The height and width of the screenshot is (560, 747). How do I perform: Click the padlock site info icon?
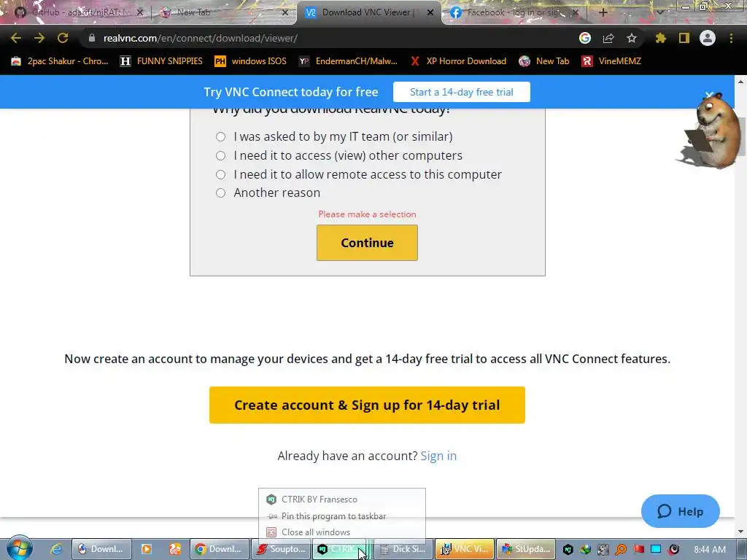[92, 38]
